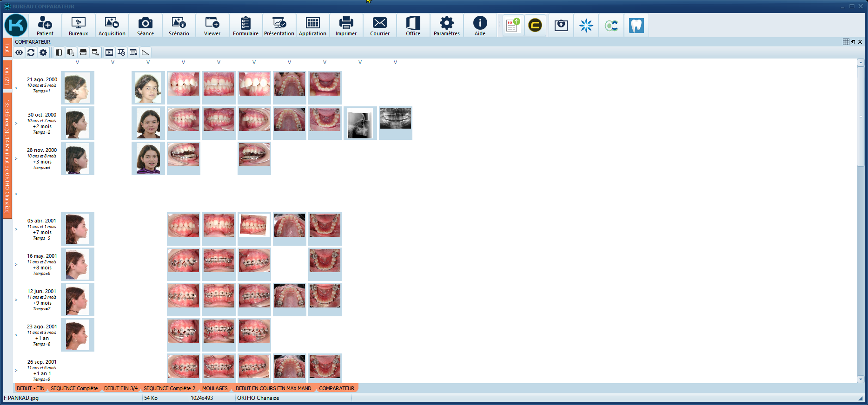Click the Séance camera icon
The width and height of the screenshot is (868, 405).
coord(145,26)
